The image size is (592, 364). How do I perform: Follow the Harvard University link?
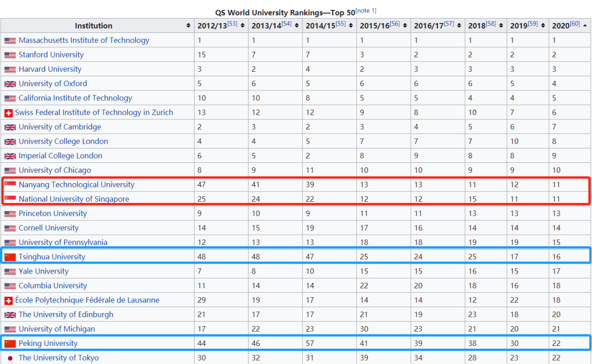(50, 69)
